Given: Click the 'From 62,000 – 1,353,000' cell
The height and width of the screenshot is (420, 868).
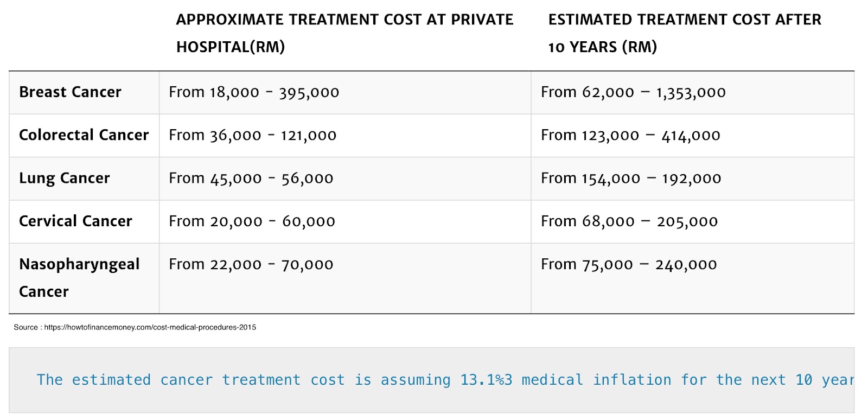Looking at the screenshot, I should [633, 92].
